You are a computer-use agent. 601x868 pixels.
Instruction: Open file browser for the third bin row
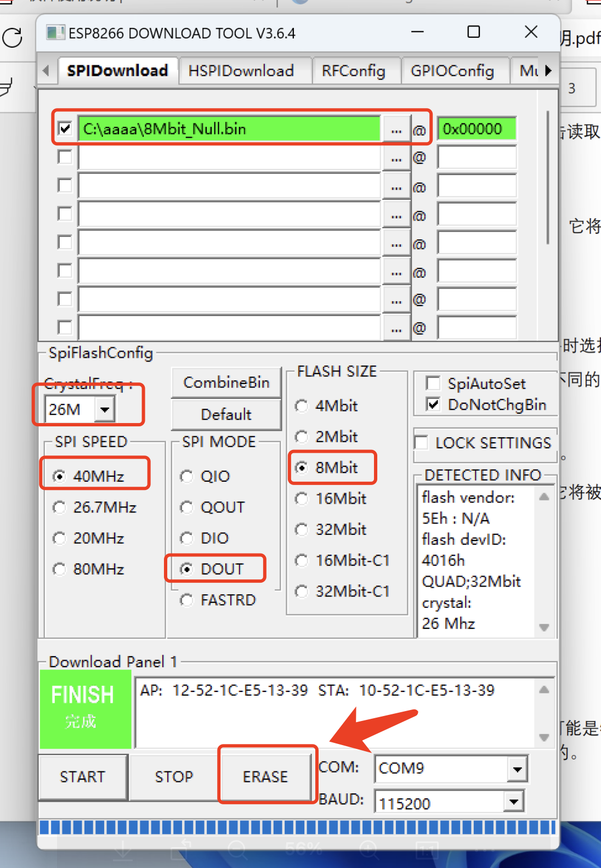396,187
